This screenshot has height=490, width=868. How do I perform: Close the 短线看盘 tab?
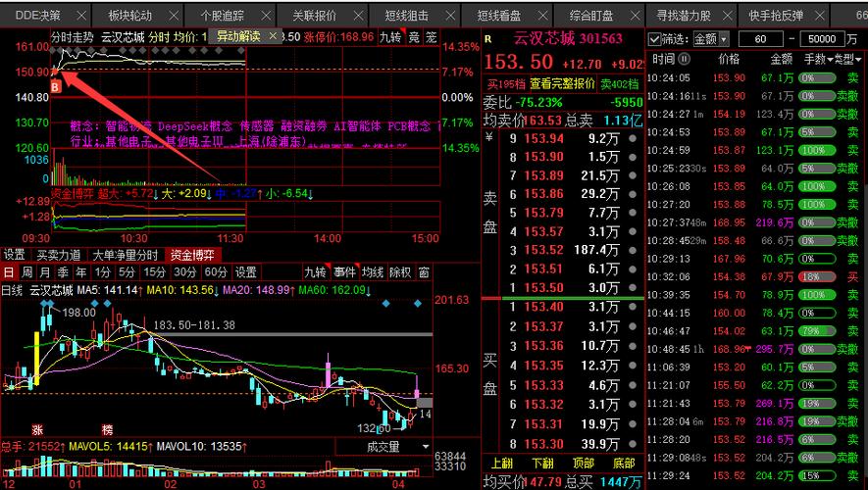pos(543,16)
